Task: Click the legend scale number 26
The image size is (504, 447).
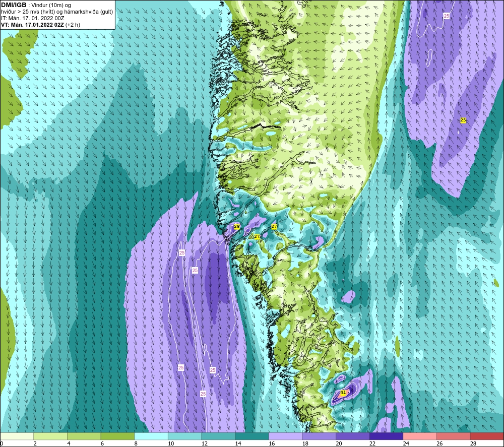Action: tap(439, 443)
